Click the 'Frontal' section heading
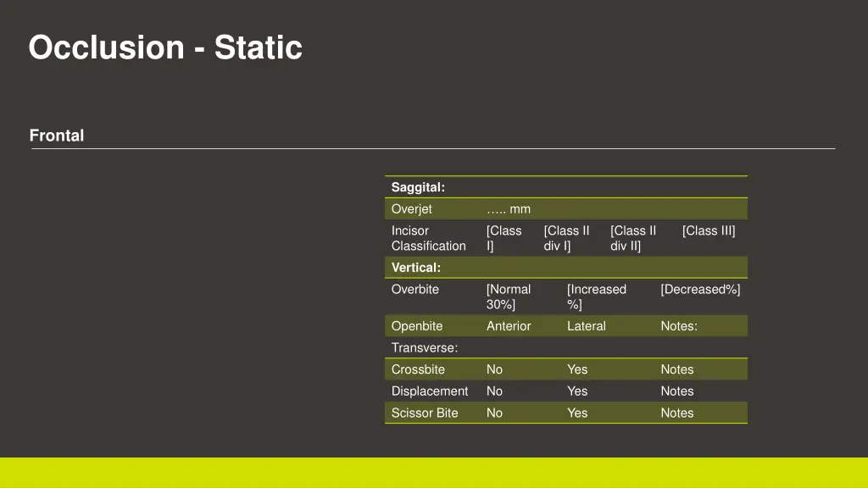 pyautogui.click(x=57, y=136)
